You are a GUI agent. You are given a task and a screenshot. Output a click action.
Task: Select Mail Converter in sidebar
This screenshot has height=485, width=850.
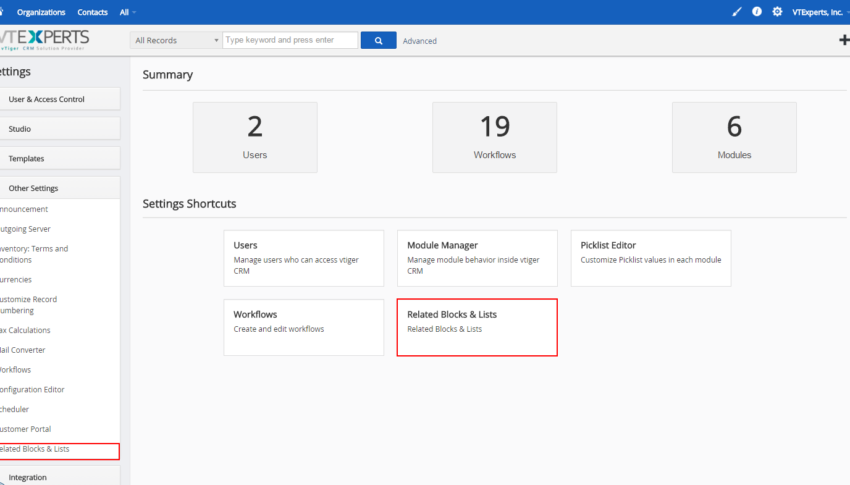[22, 350]
